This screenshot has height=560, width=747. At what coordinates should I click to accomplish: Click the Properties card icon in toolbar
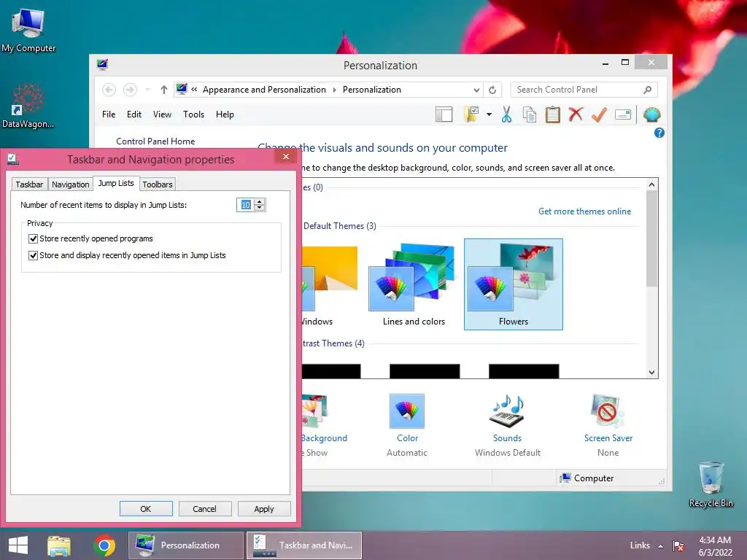tap(623, 114)
